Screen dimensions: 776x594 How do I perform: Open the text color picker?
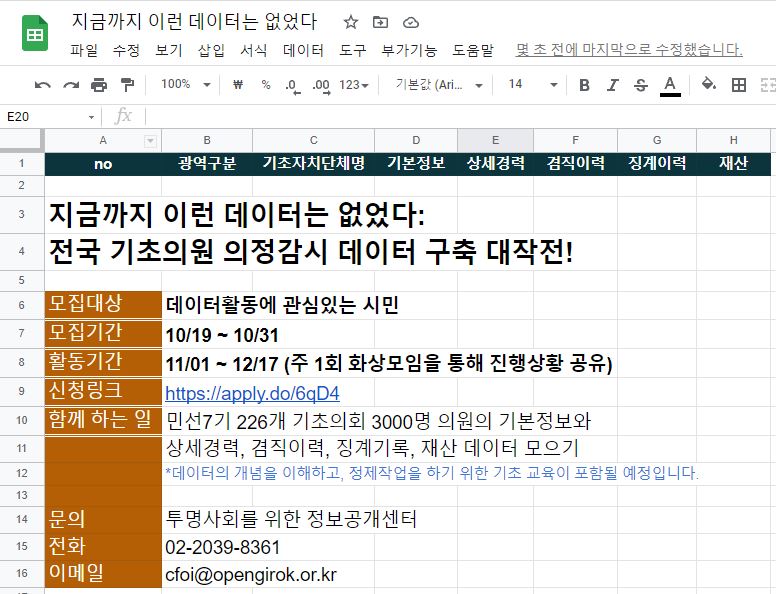tap(670, 86)
